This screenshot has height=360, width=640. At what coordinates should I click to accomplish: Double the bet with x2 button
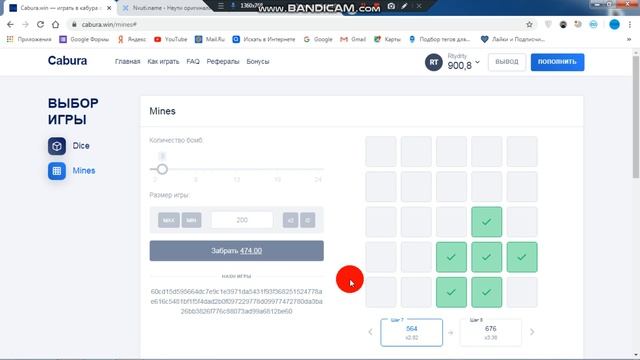point(290,220)
